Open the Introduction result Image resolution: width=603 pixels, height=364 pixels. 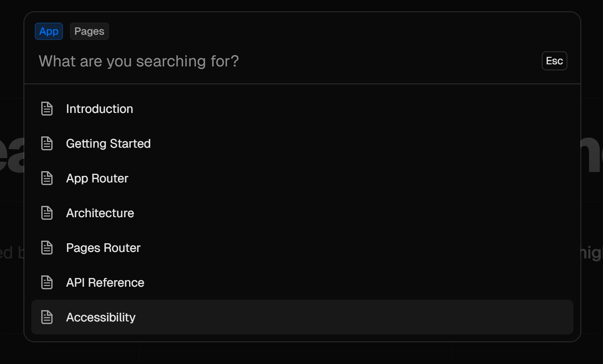tap(99, 109)
